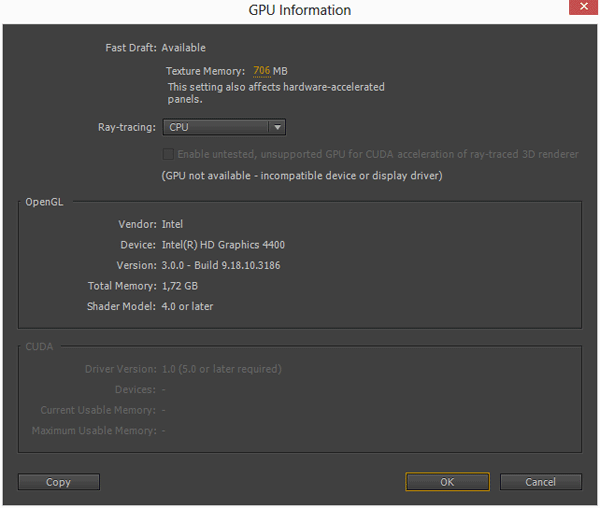The image size is (600, 508).
Task: Click the GPU Information title bar
Action: (x=300, y=10)
